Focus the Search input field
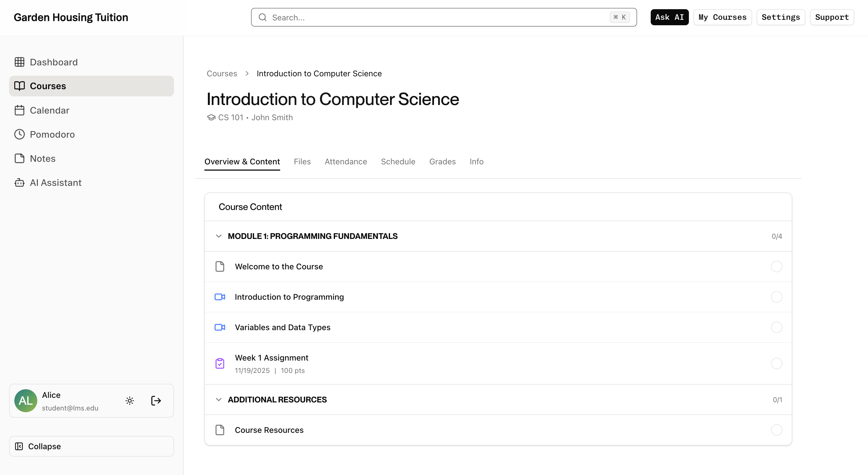 coord(438,17)
